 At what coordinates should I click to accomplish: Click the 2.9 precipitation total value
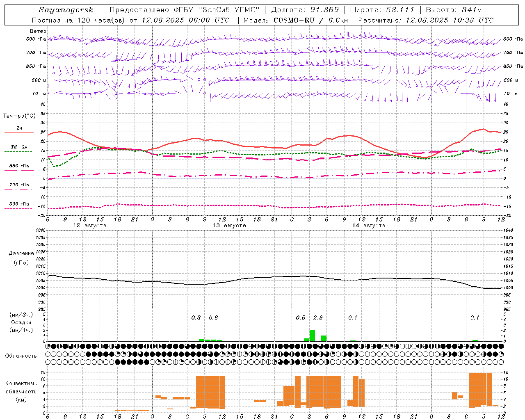[318, 318]
